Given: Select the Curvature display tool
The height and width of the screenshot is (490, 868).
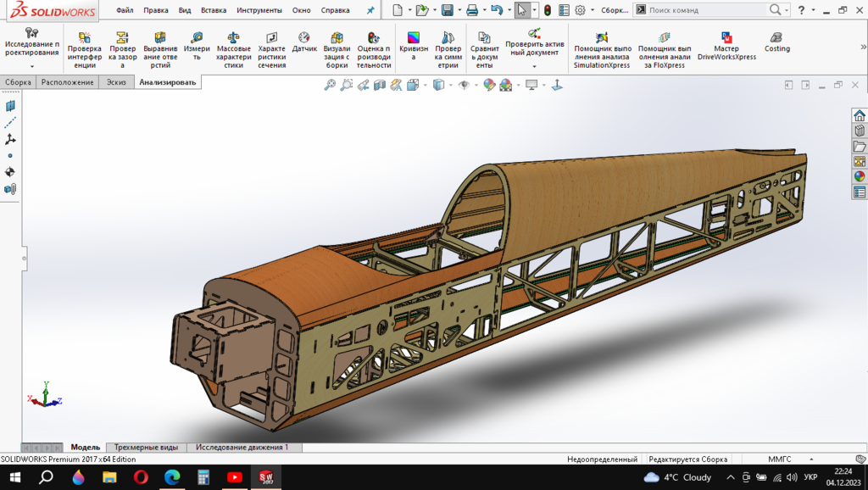Looking at the screenshot, I should coord(413,39).
